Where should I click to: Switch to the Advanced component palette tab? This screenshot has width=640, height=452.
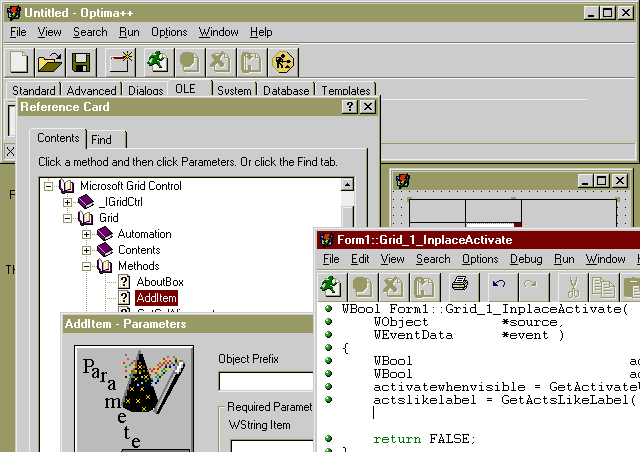(91, 90)
